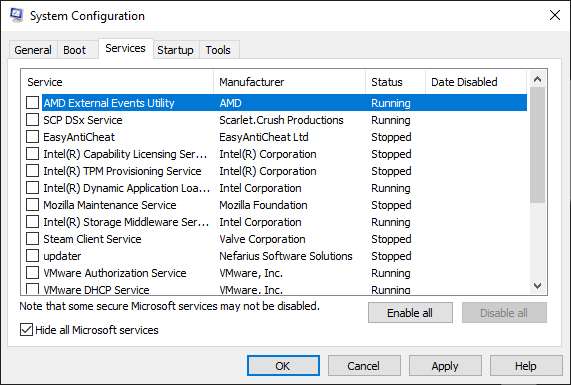The width and height of the screenshot is (571, 385).
Task: Untick Hide all Microsoft services
Action: click(x=26, y=330)
